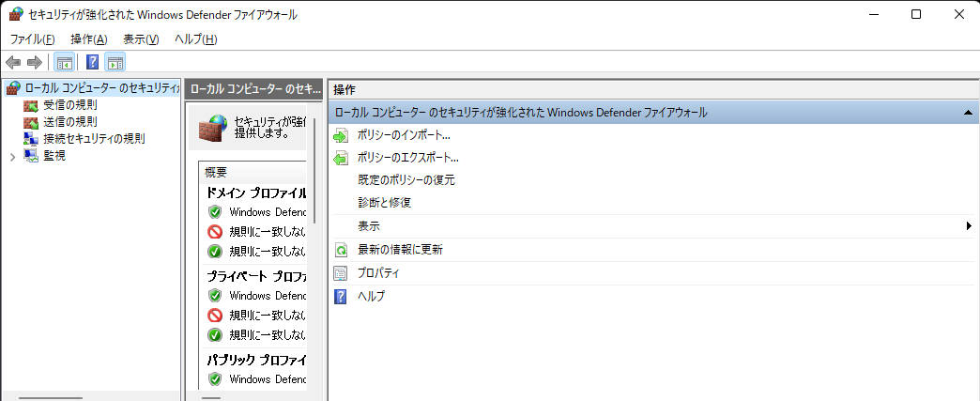Select 接続セキュリティの規則 in the tree
This screenshot has width=980, height=401.
[x=93, y=139]
